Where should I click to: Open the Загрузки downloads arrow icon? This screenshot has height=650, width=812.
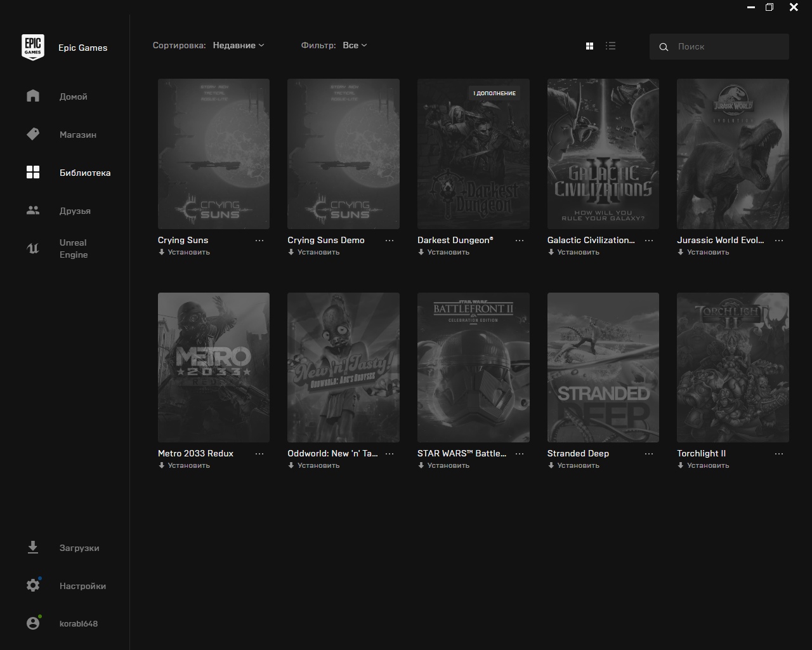tap(33, 547)
